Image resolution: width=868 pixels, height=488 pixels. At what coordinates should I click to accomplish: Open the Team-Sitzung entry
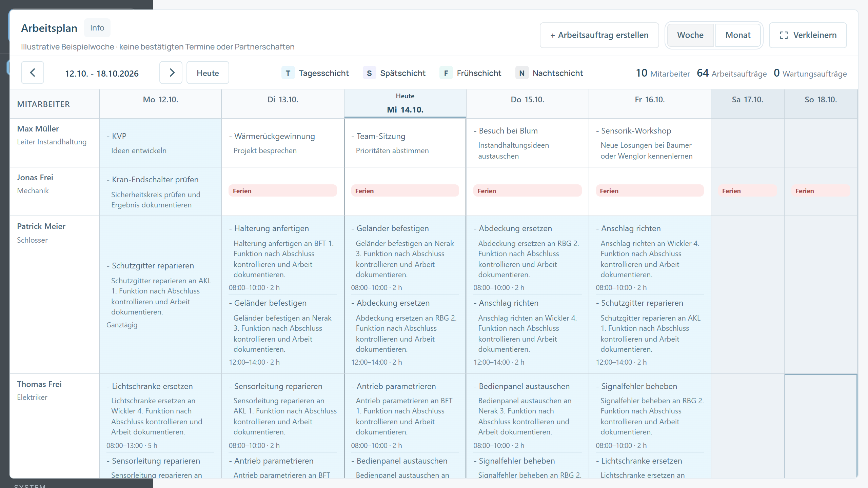(405, 143)
